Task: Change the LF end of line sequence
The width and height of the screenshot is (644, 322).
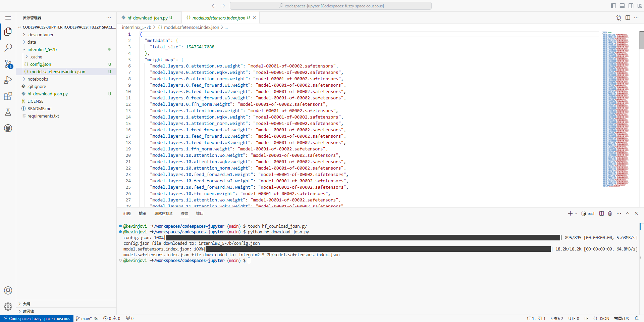Action: click(586, 319)
